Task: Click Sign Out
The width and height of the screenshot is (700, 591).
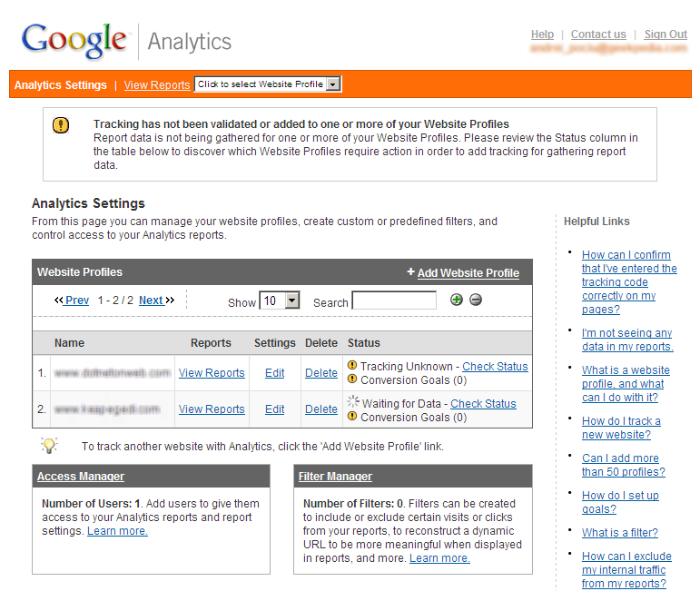Action: [665, 34]
